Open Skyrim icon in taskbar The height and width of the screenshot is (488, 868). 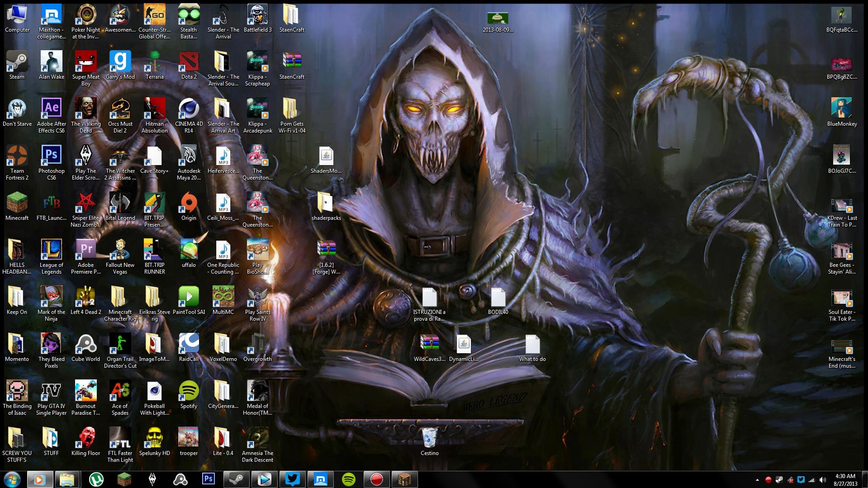pyautogui.click(x=152, y=479)
